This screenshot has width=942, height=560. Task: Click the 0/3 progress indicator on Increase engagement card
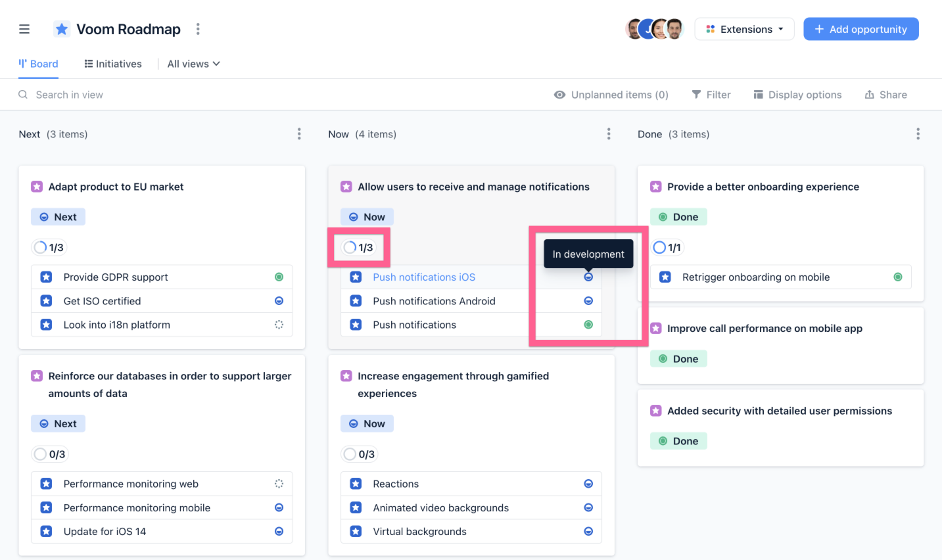pyautogui.click(x=358, y=454)
